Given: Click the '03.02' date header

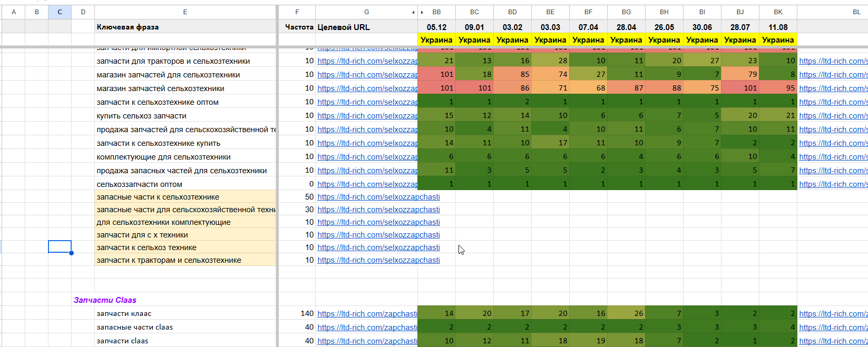Looking at the screenshot, I should [513, 27].
